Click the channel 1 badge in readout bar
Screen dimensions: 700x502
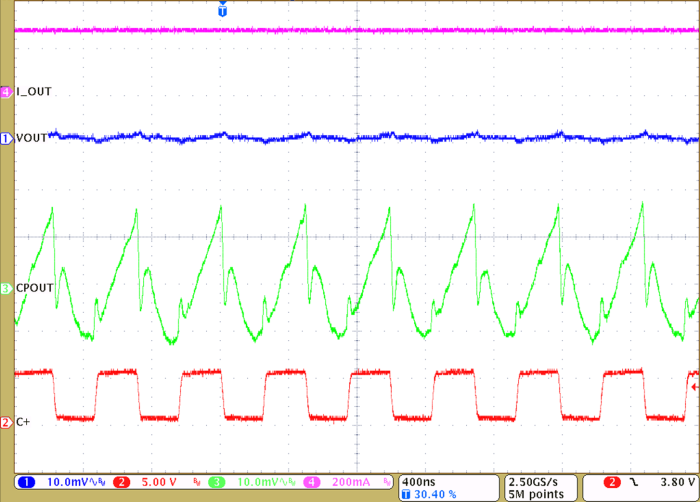click(28, 482)
